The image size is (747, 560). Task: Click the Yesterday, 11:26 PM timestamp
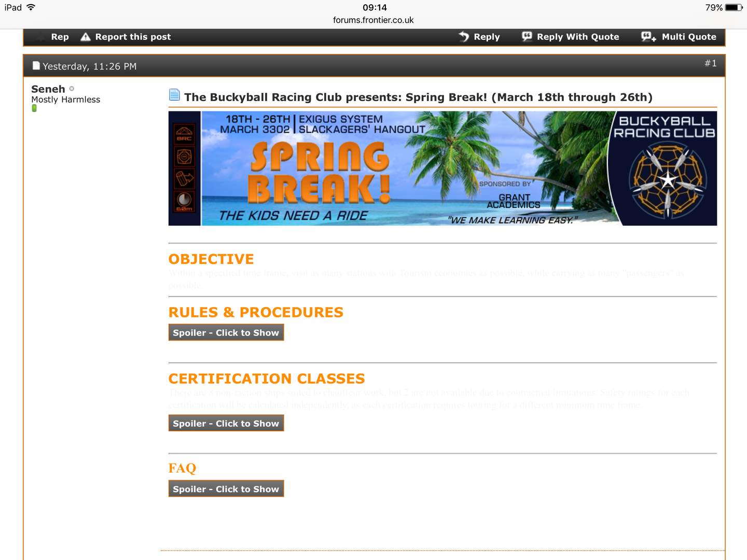click(x=90, y=66)
